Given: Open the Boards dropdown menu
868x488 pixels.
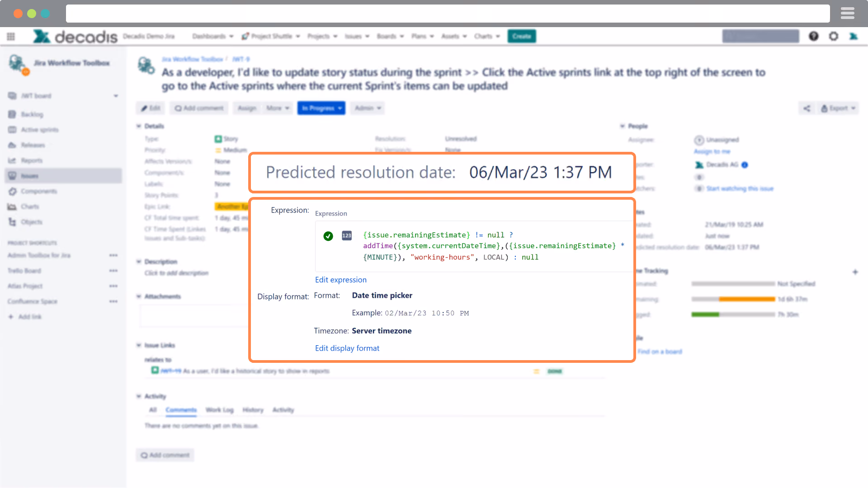Looking at the screenshot, I should 390,36.
